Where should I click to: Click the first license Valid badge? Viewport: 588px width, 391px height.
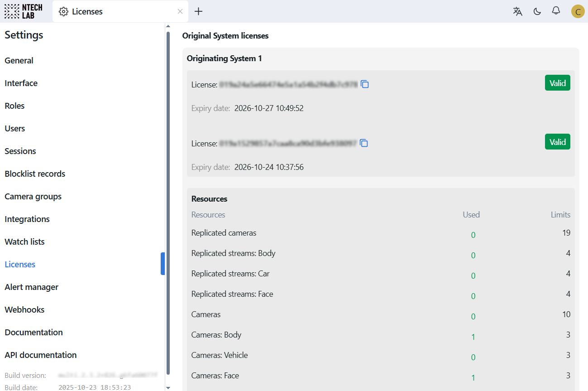(557, 83)
